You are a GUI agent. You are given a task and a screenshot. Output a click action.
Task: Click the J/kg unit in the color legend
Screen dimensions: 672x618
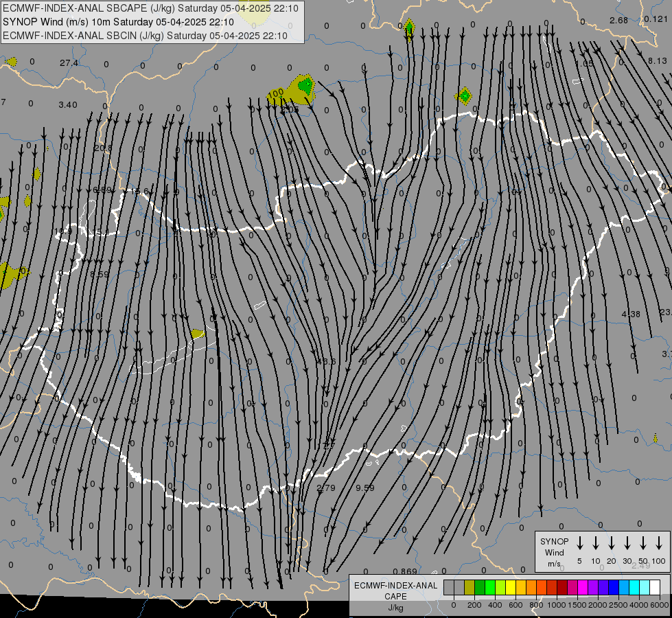(395, 608)
